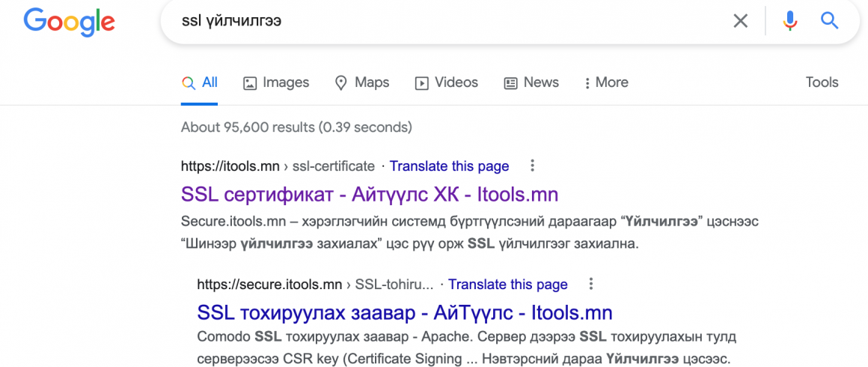Translate the secure.itools.mn result page

(507, 285)
